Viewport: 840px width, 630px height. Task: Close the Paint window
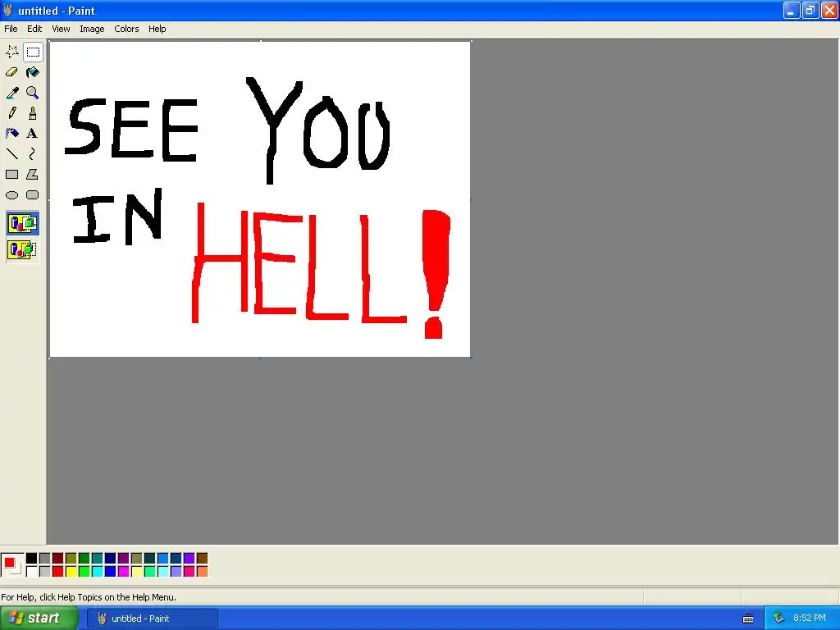(x=829, y=10)
